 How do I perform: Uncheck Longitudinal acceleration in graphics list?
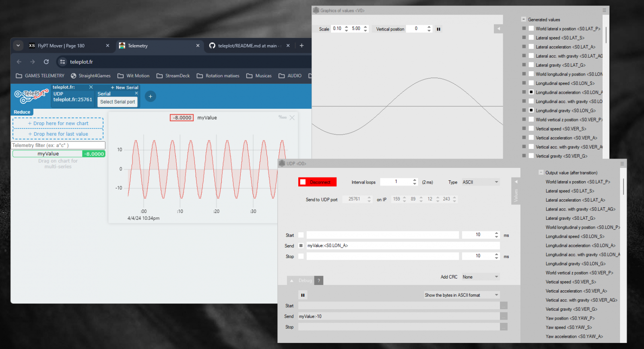click(x=531, y=92)
